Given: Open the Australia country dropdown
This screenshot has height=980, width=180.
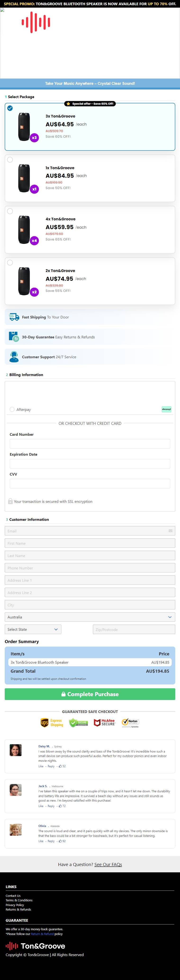Looking at the screenshot, I should coord(90,617).
